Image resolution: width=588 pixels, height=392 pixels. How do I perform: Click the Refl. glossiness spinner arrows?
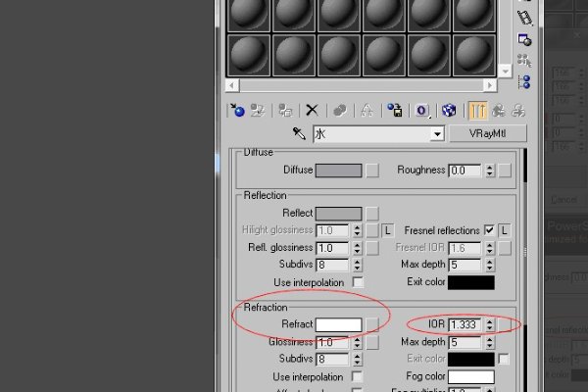357,248
